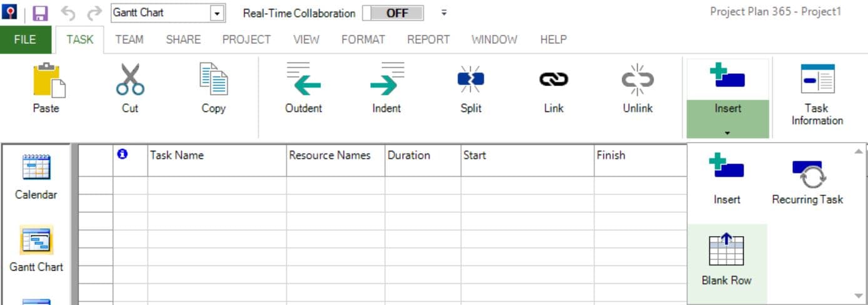The width and height of the screenshot is (868, 305).
Task: Open the Task Information dialog
Action: click(817, 95)
